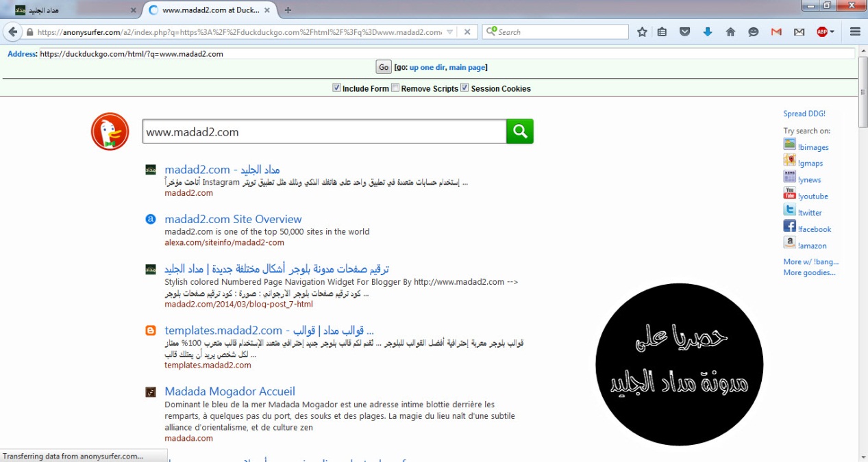
Task: Open the templates.madad2.com result title
Action: click(269, 331)
